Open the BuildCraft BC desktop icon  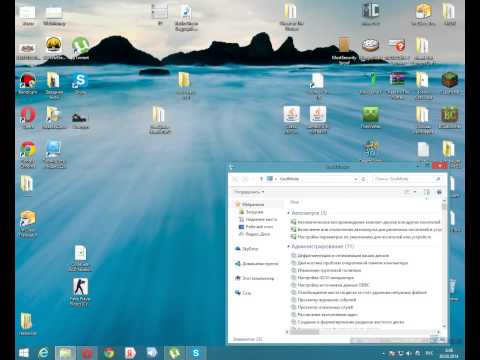[450, 117]
